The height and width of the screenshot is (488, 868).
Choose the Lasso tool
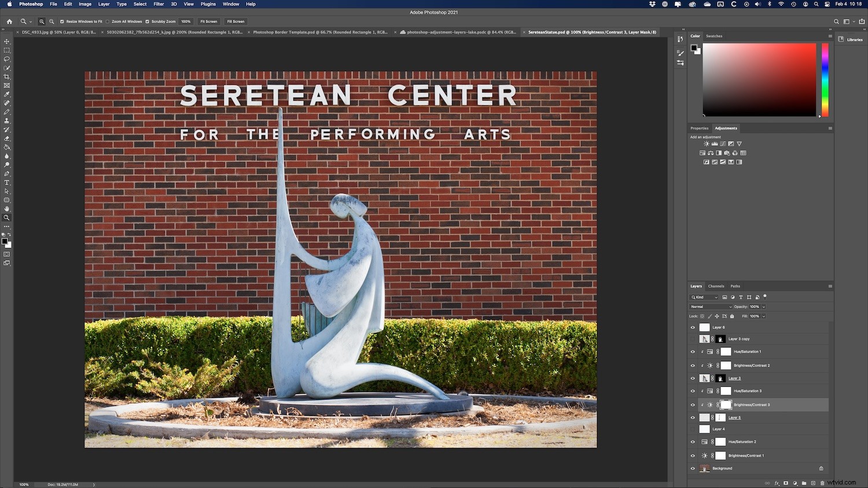click(x=7, y=59)
